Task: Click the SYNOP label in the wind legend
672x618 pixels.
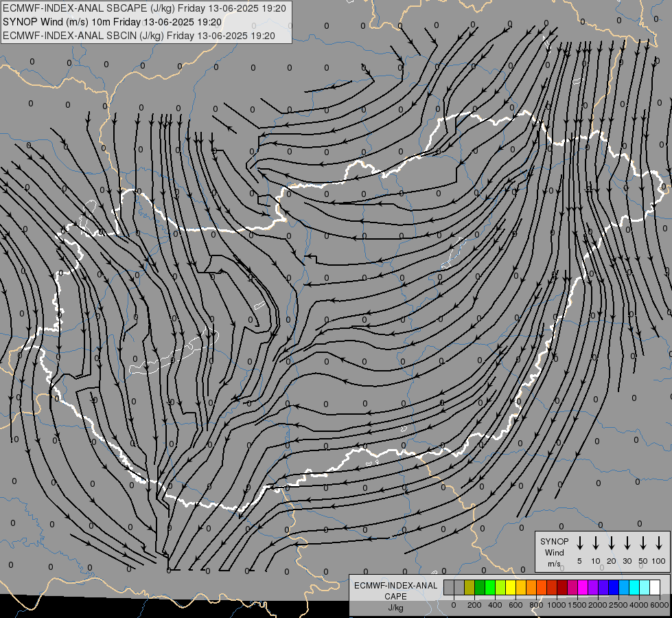Action: 554,541
